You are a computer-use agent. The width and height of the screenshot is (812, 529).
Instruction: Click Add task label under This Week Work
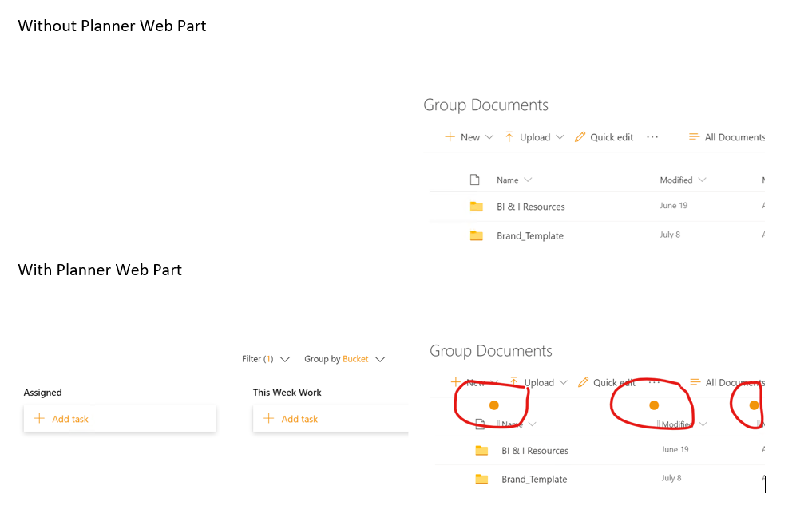(299, 419)
